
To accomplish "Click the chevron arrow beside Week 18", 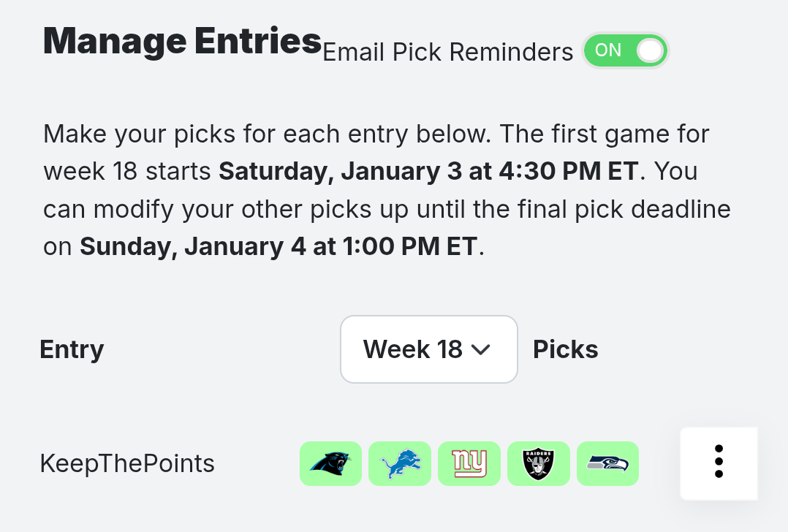I will point(480,350).
